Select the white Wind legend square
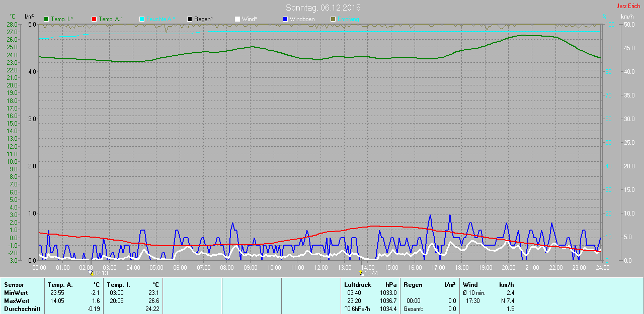Image resolution: width=644 pixels, height=314 pixels. [237, 19]
